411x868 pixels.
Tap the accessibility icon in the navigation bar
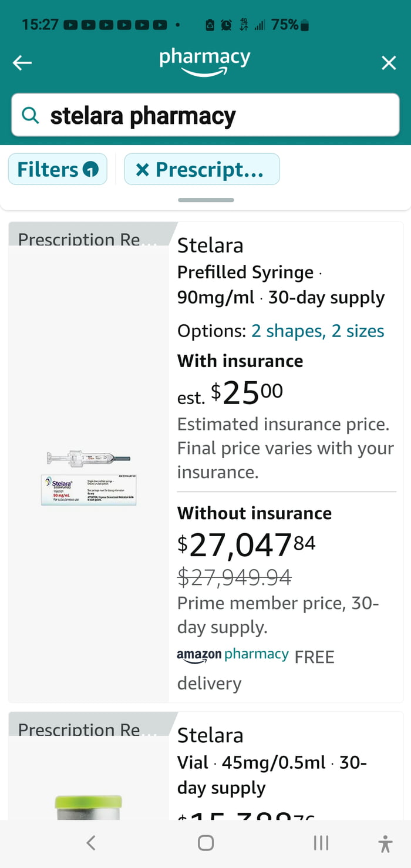coord(385,843)
